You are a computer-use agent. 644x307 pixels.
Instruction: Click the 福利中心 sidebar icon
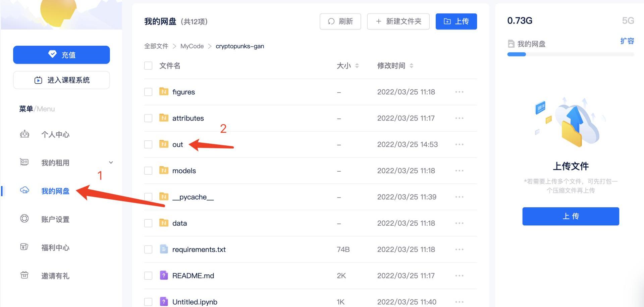[x=24, y=247]
